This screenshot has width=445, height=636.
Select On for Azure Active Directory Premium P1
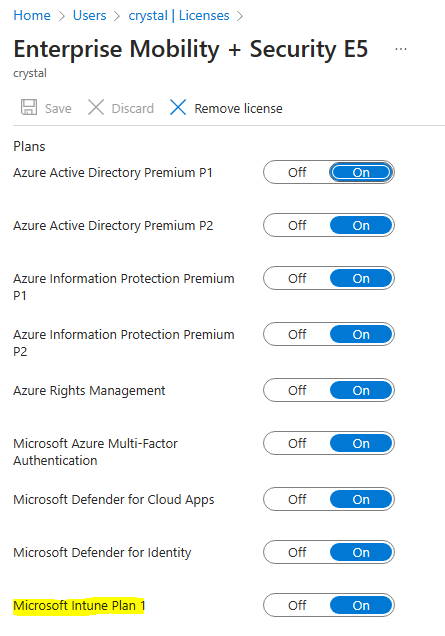(x=361, y=172)
